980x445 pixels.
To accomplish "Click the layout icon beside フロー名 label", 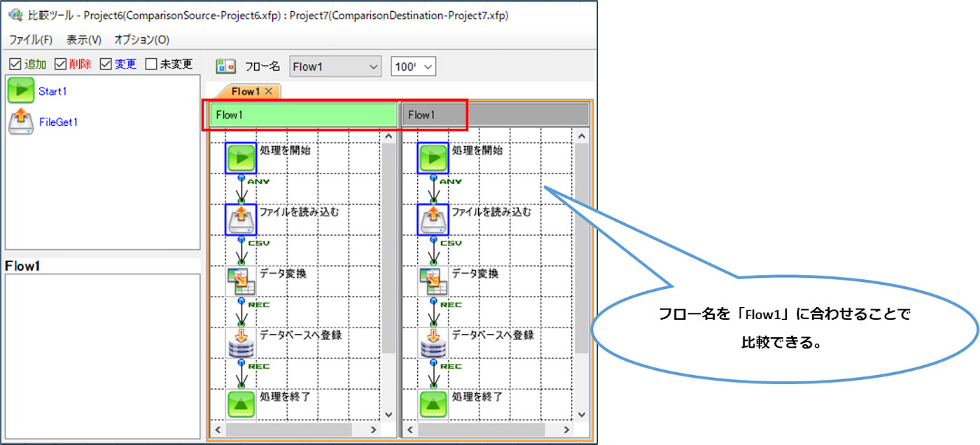I will pos(225,66).
